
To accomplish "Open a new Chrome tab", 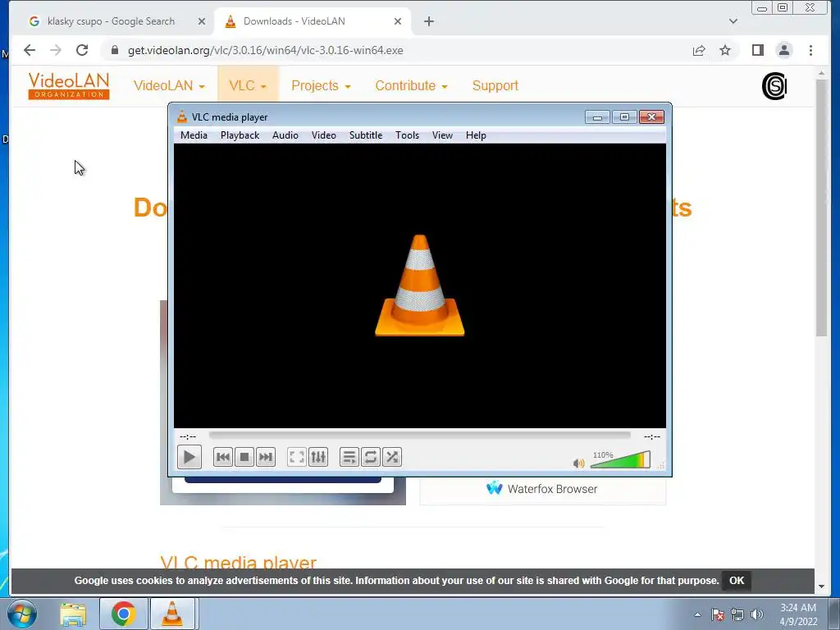I will tap(428, 21).
